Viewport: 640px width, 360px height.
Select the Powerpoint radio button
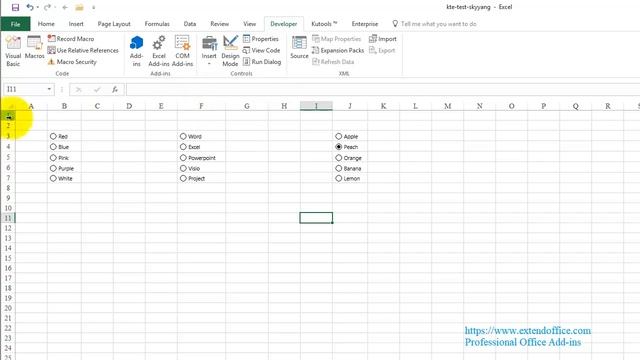pyautogui.click(x=183, y=158)
